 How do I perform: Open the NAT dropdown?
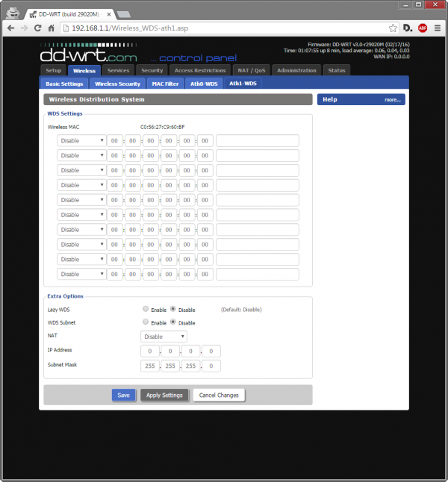coord(164,337)
